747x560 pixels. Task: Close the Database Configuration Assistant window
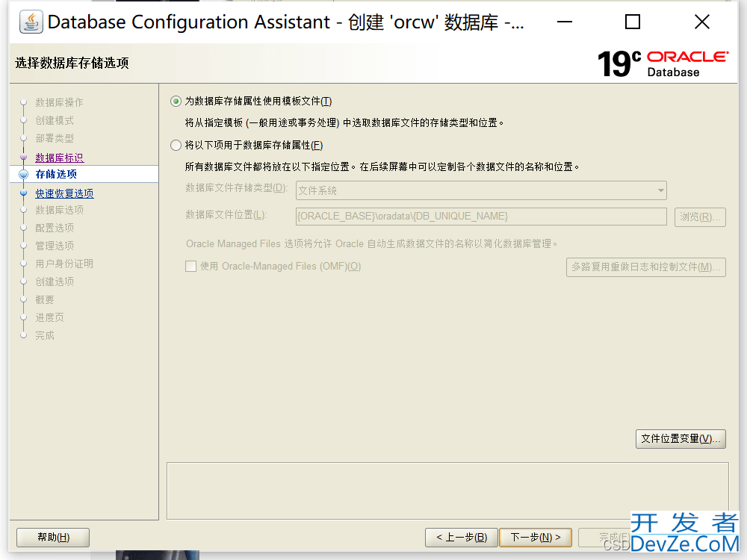pos(701,22)
